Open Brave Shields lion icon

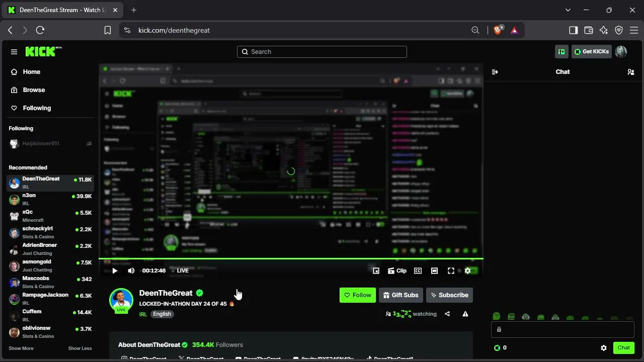[x=498, y=30]
